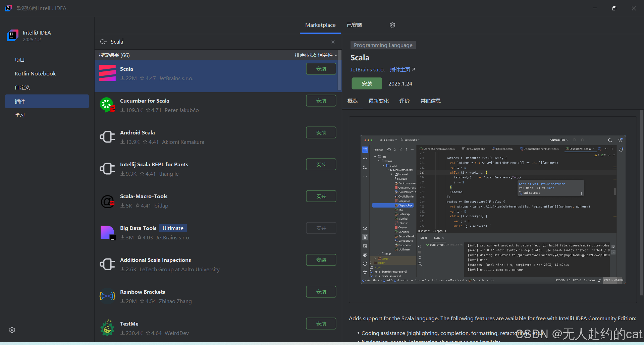
Task: Open the 概览 tab in plugin details
Action: click(353, 101)
